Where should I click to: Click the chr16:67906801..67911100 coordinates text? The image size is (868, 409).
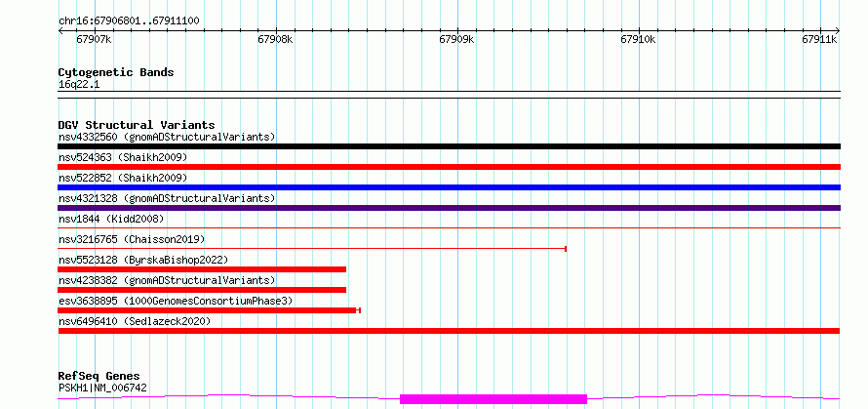129,21
